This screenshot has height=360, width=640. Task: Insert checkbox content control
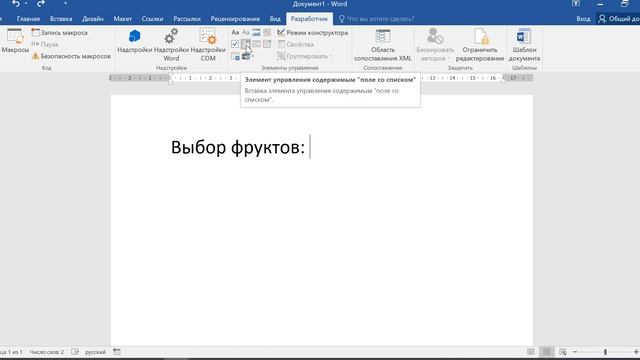[x=235, y=44]
